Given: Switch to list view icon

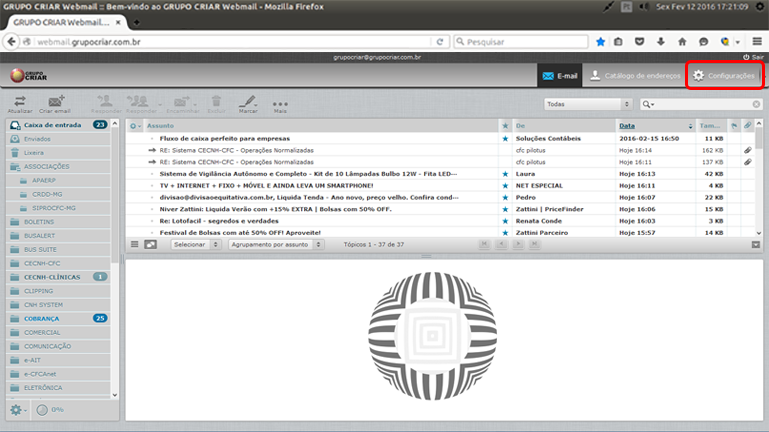Looking at the screenshot, I should 134,244.
